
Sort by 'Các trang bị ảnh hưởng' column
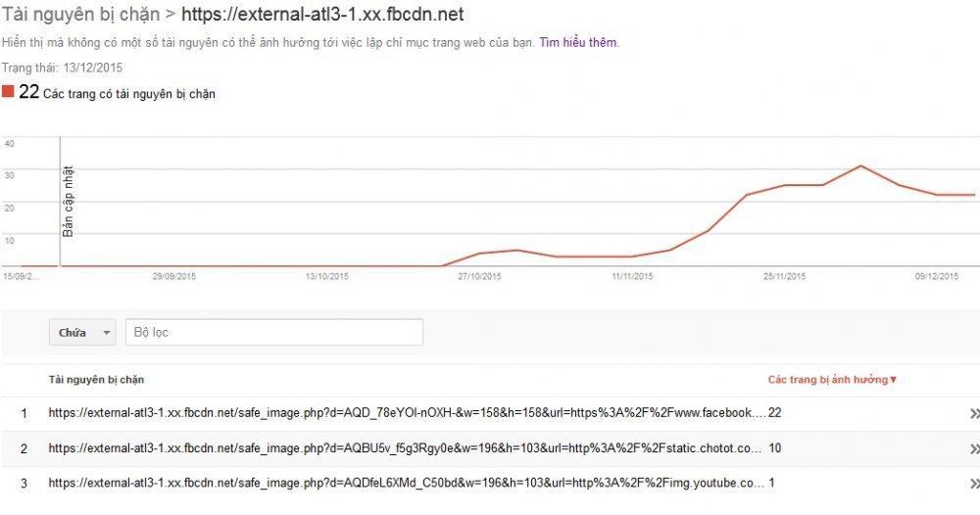[x=832, y=379]
